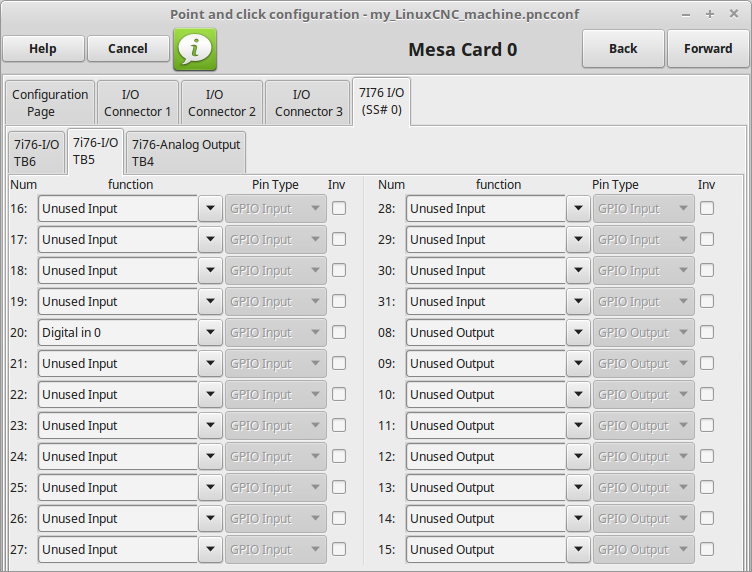
Task: Expand pin 27 function dropdown
Action: point(210,549)
